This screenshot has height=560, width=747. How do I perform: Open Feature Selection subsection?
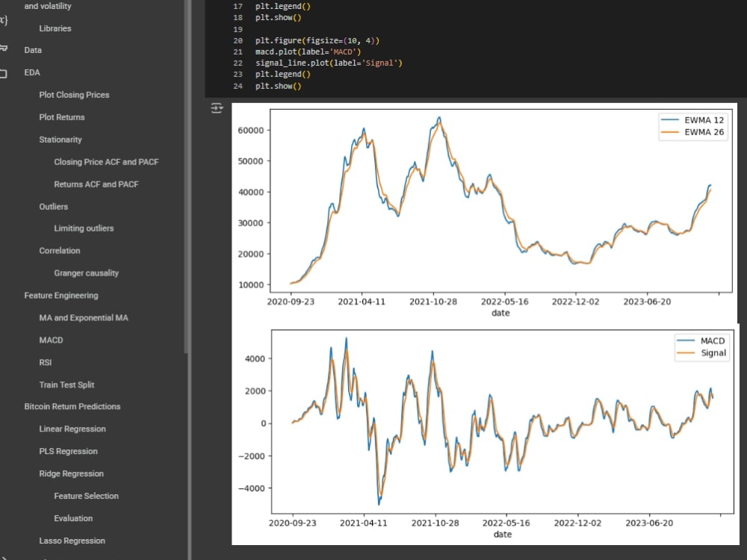click(86, 496)
